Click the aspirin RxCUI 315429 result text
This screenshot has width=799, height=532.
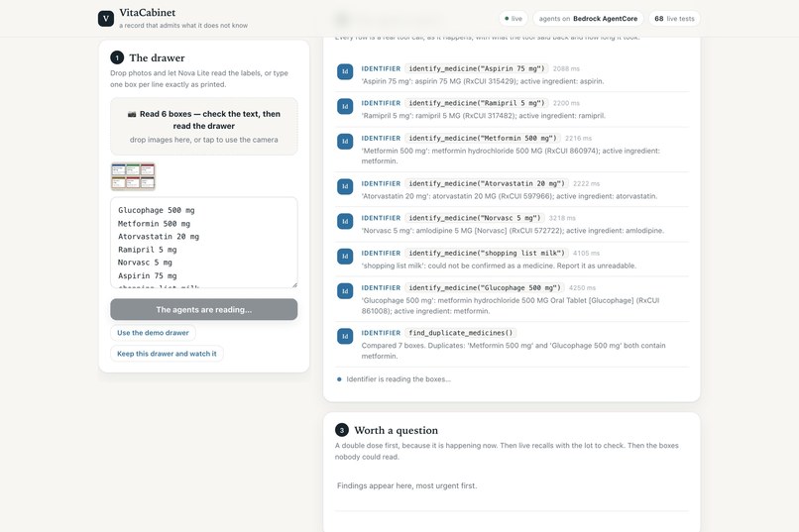click(483, 81)
